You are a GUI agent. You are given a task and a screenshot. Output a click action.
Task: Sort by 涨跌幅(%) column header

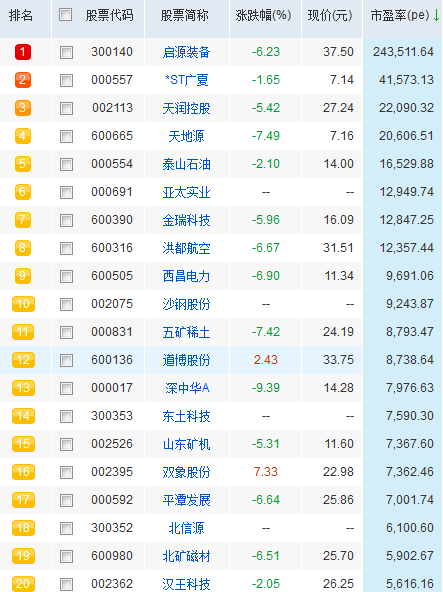point(263,15)
